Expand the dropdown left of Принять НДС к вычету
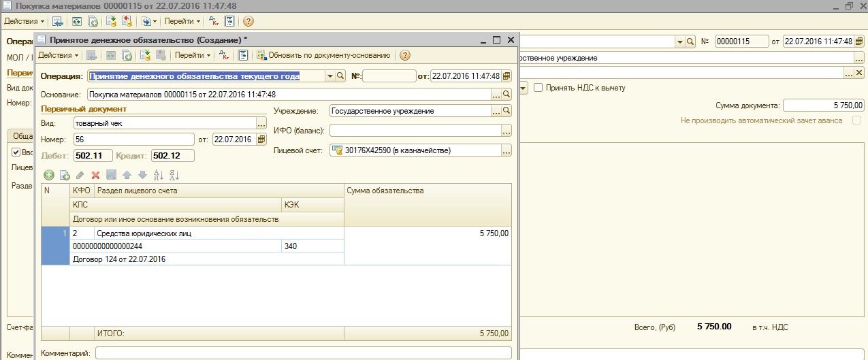868x360 pixels. pos(524,88)
